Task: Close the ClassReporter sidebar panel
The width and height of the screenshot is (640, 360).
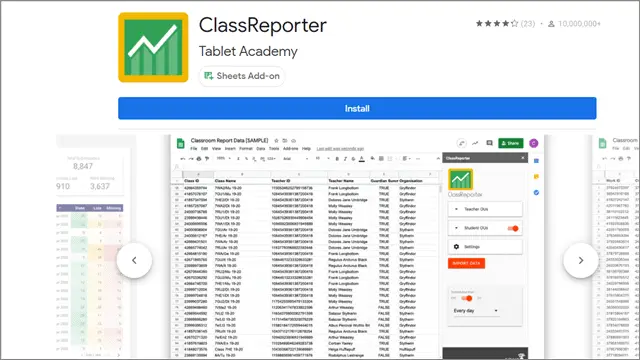Action: coord(523,158)
